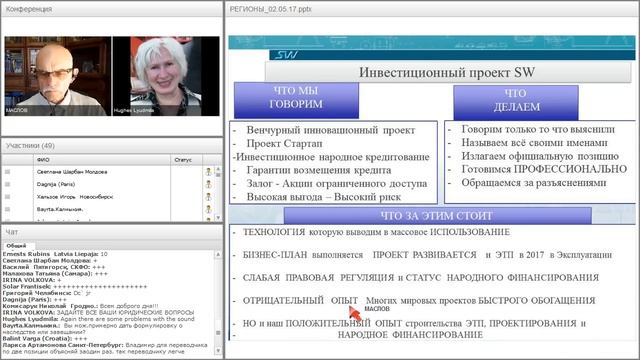Click gray marker beside Светлана Шарбан Молдова
The height and width of the screenshot is (360, 640).
[7, 172]
